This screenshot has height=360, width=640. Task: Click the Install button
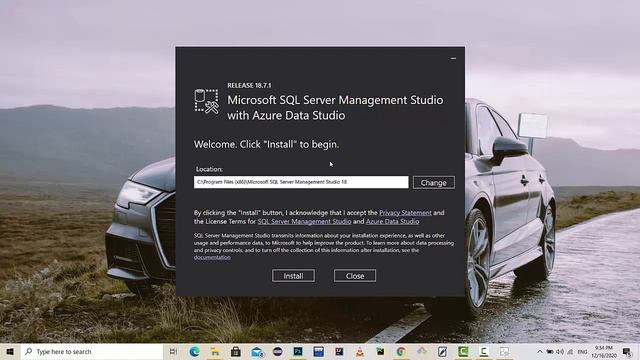[x=293, y=276]
